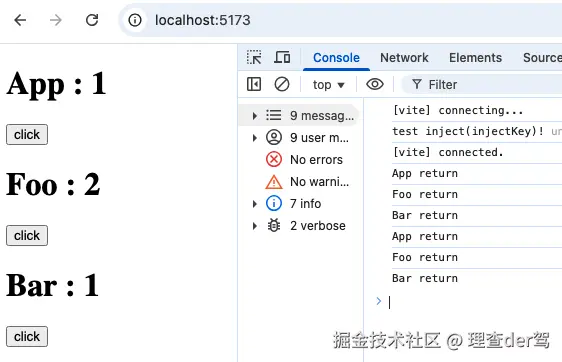The width and height of the screenshot is (562, 362).
Task: Toggle the device toolbar icon
Action: point(282,57)
